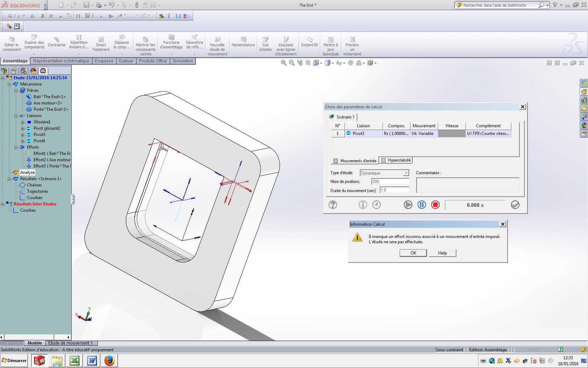Click the Commentaires text box
Screen dimensions: 588x368
click(468, 185)
